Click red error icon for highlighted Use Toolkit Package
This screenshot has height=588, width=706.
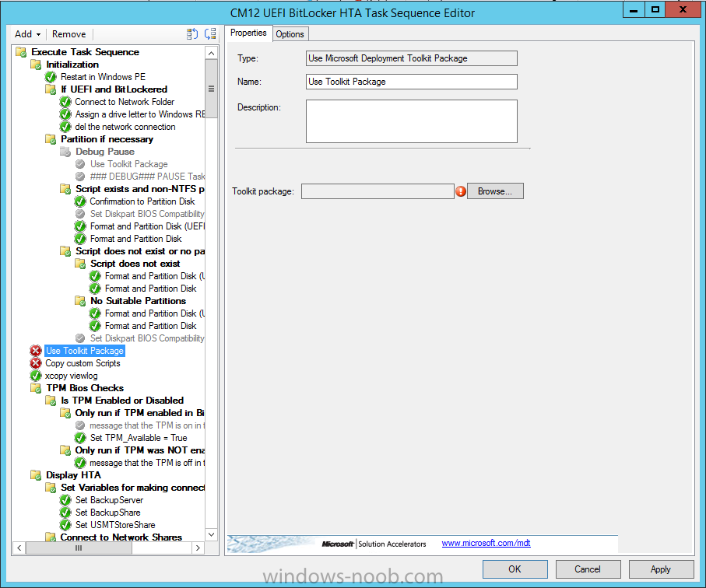coord(36,351)
